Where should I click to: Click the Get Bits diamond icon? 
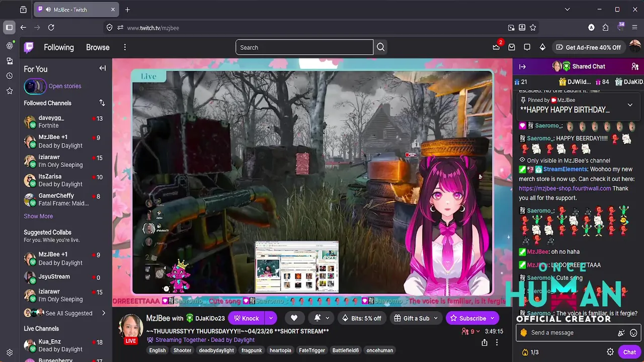tap(542, 47)
